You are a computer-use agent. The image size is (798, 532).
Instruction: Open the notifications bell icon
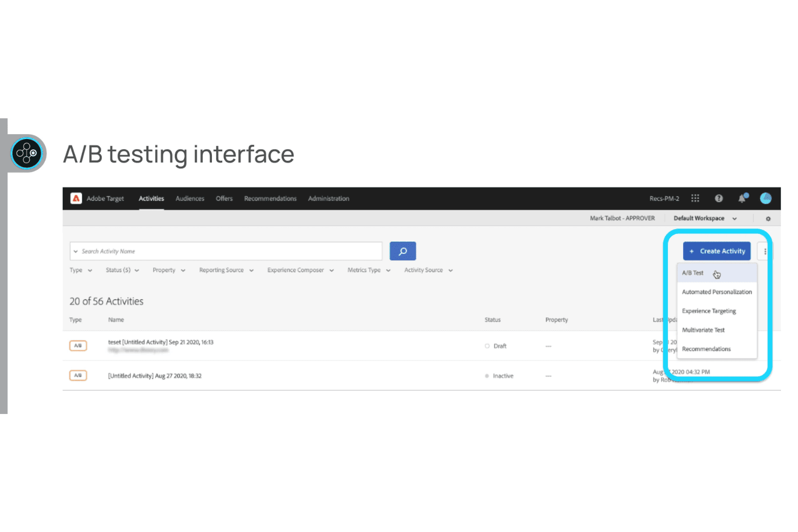pos(742,198)
